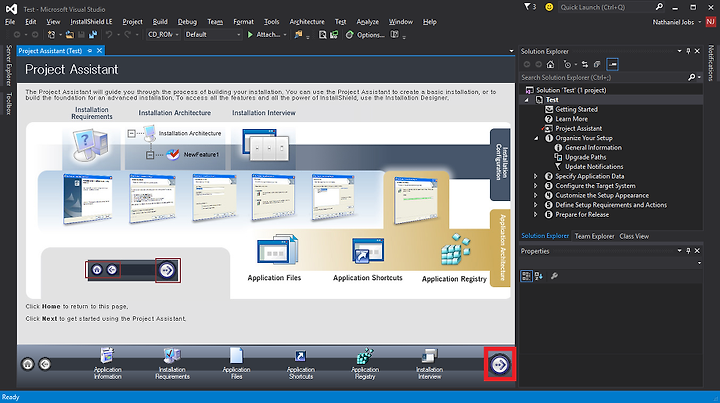Click the green Attach start button
The image size is (720, 403).
point(264,34)
